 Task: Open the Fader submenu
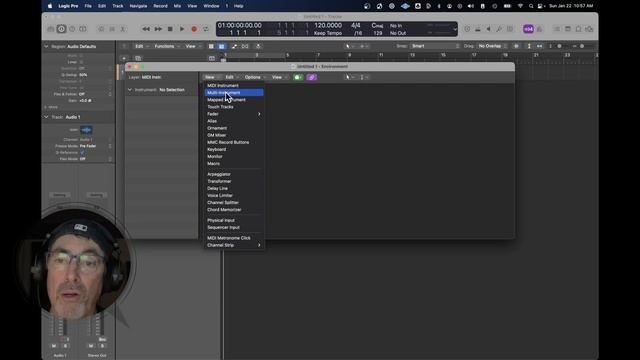[x=234, y=114]
